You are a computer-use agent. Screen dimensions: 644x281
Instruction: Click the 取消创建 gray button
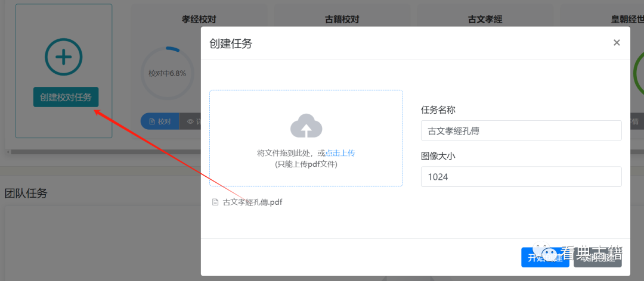tap(597, 258)
